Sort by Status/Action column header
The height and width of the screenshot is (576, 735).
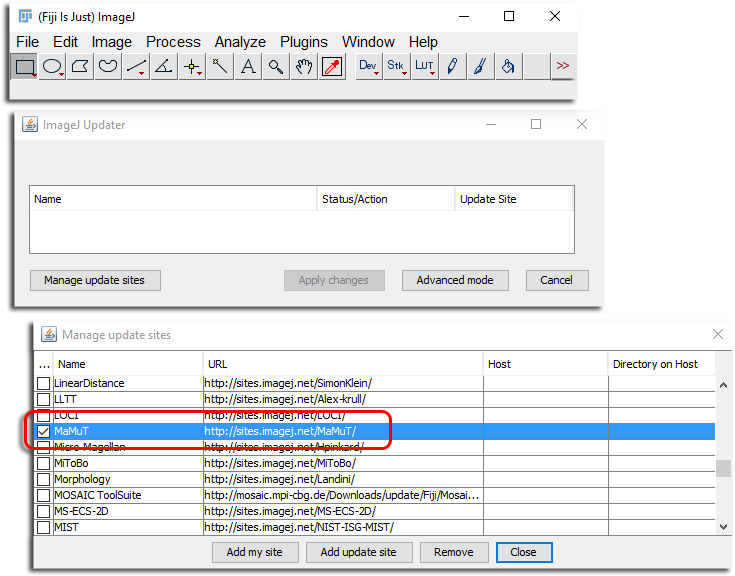pos(386,199)
